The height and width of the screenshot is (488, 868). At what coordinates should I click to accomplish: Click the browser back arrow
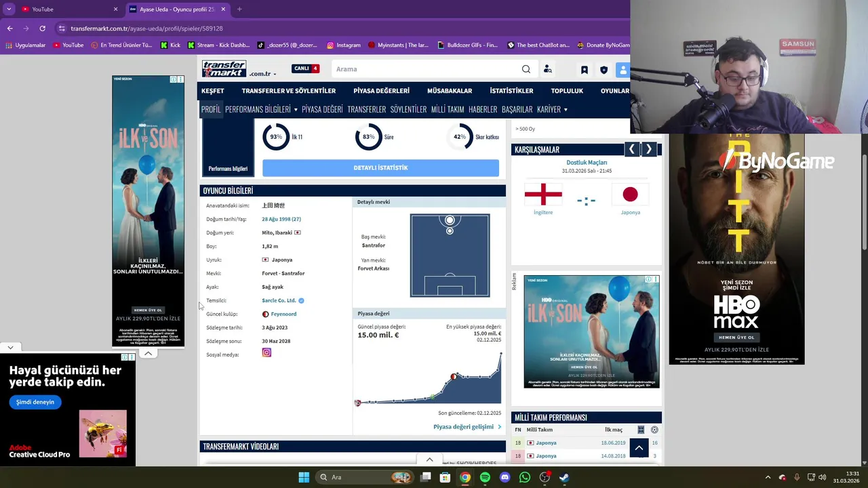pos(9,28)
